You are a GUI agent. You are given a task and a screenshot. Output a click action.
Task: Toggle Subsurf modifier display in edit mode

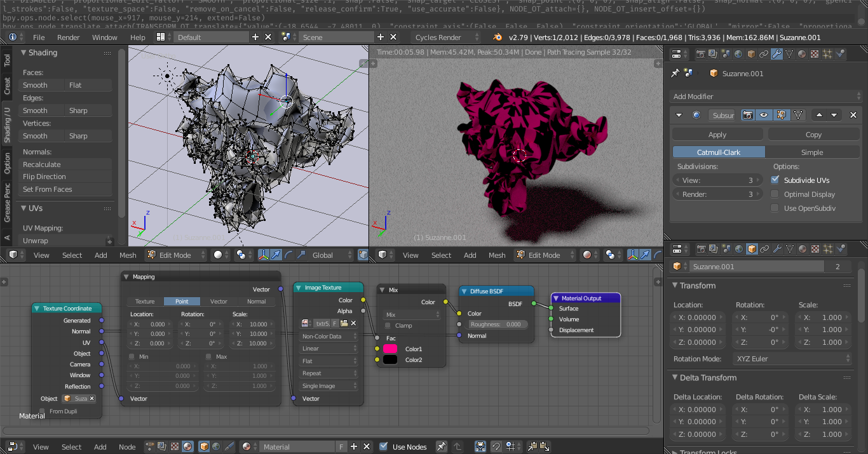point(782,115)
